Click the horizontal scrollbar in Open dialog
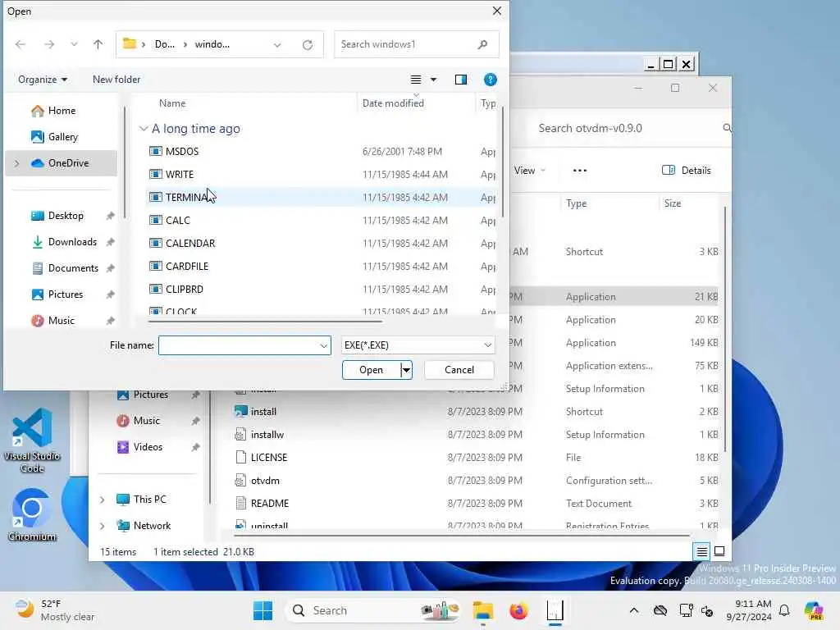The width and height of the screenshot is (840, 630). point(266,322)
